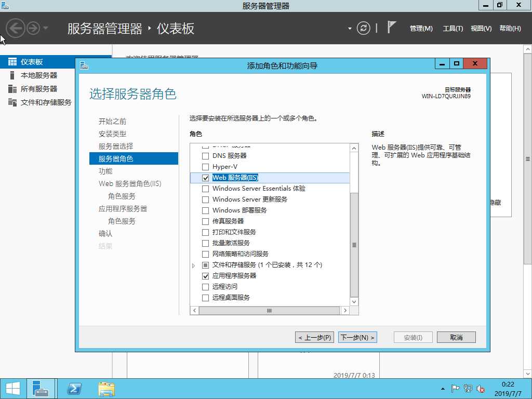Click the Server Manager main vertical scrollbar
Screen dimensions: 532x399
coord(528,158)
